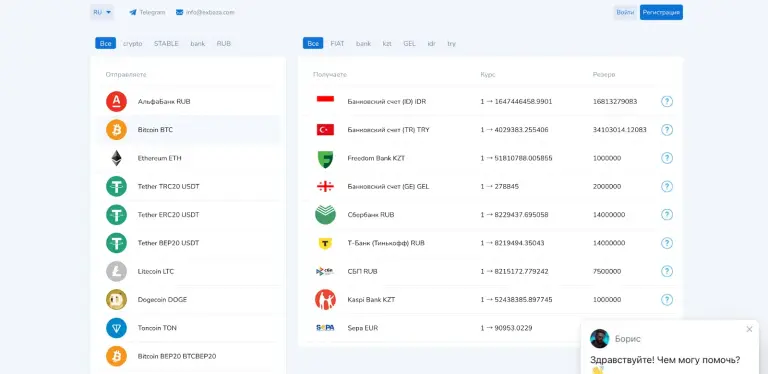
Task: Choose the SBP RUB logo
Action: 325,271
